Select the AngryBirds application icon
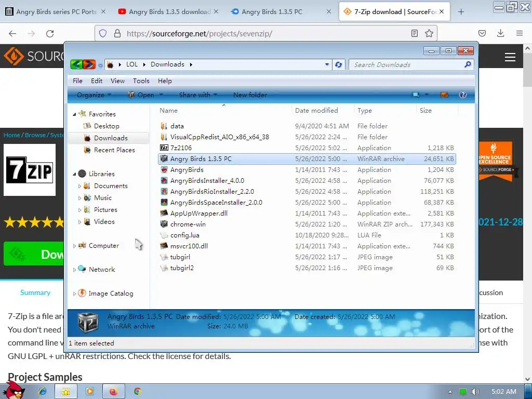The image size is (532, 399). pyautogui.click(x=164, y=170)
